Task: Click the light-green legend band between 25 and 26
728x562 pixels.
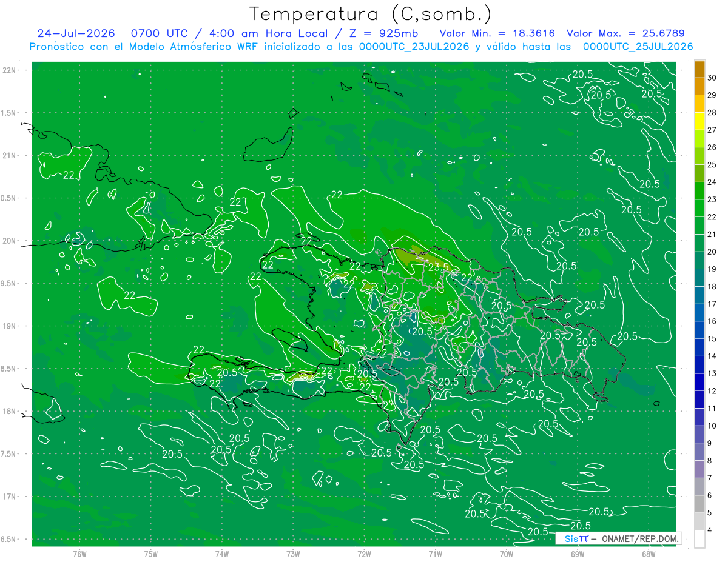Action: 699,156
